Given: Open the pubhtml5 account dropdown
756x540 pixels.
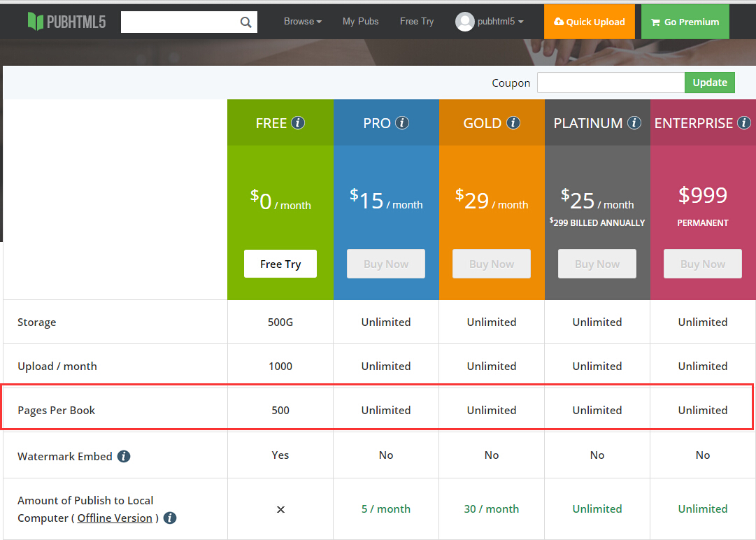Looking at the screenshot, I should [x=501, y=22].
